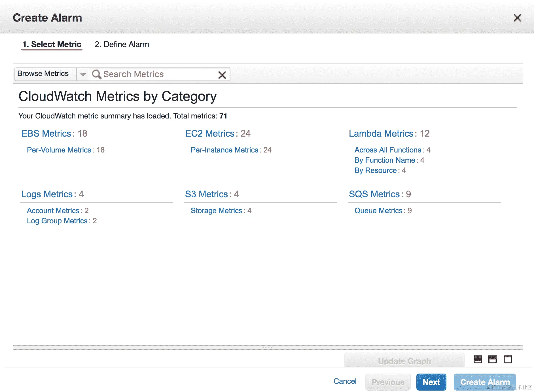Switch to the Select Metric step

(52, 45)
